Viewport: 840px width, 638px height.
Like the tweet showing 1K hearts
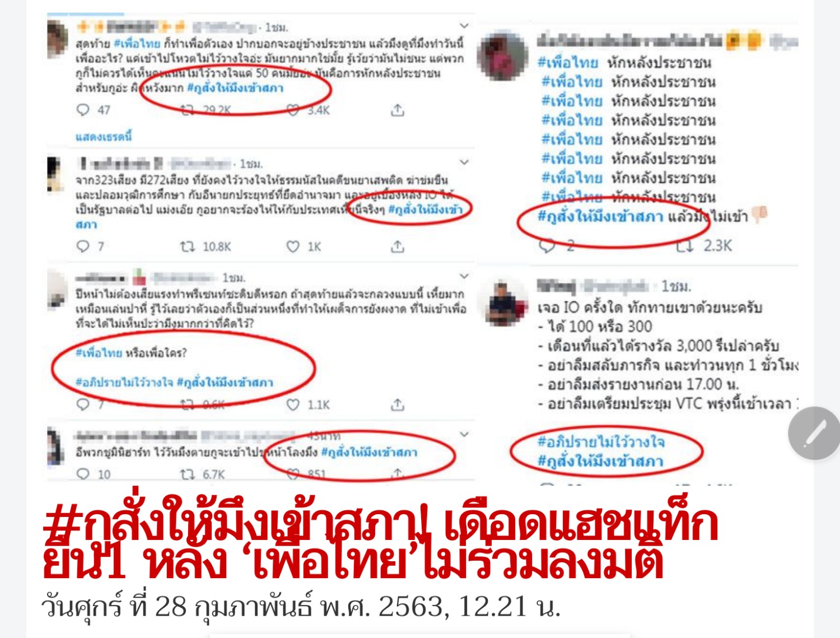(x=293, y=246)
